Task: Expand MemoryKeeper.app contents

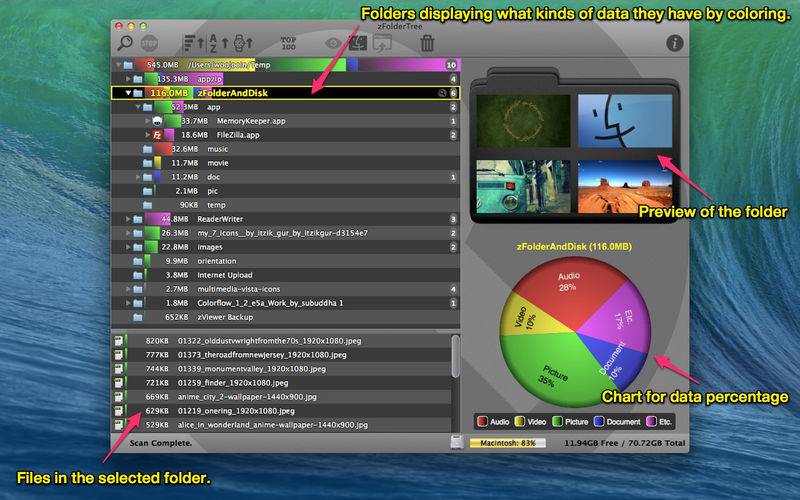Action: click(147, 121)
